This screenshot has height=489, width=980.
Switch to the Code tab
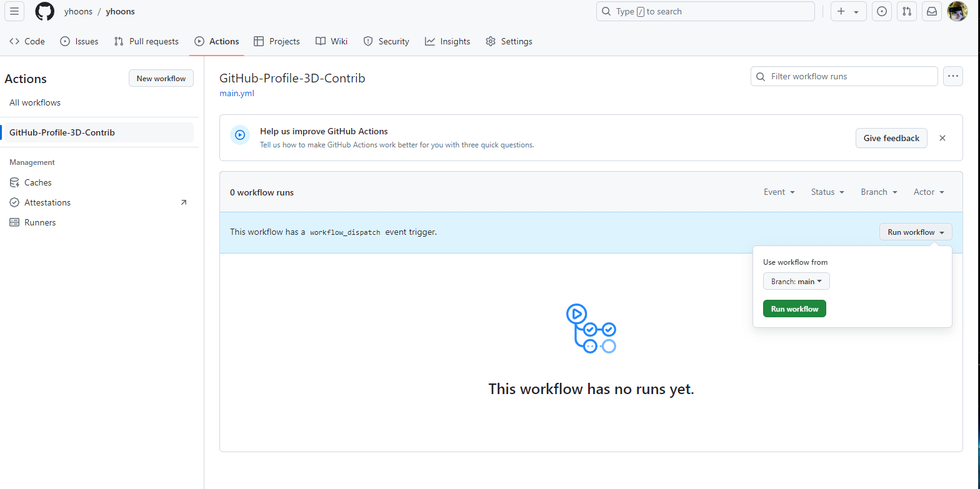pyautogui.click(x=27, y=41)
